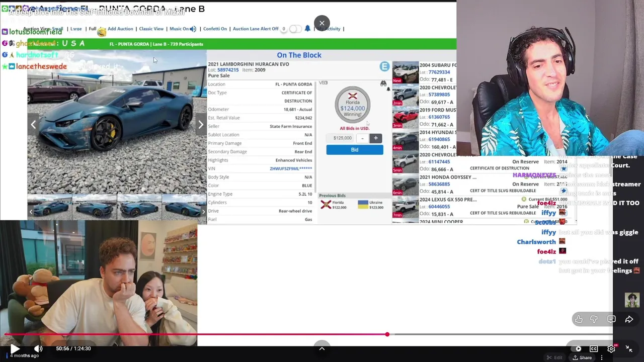The width and height of the screenshot is (644, 362).
Task: Toggle Music On speaker icon
Action: click(x=192, y=29)
